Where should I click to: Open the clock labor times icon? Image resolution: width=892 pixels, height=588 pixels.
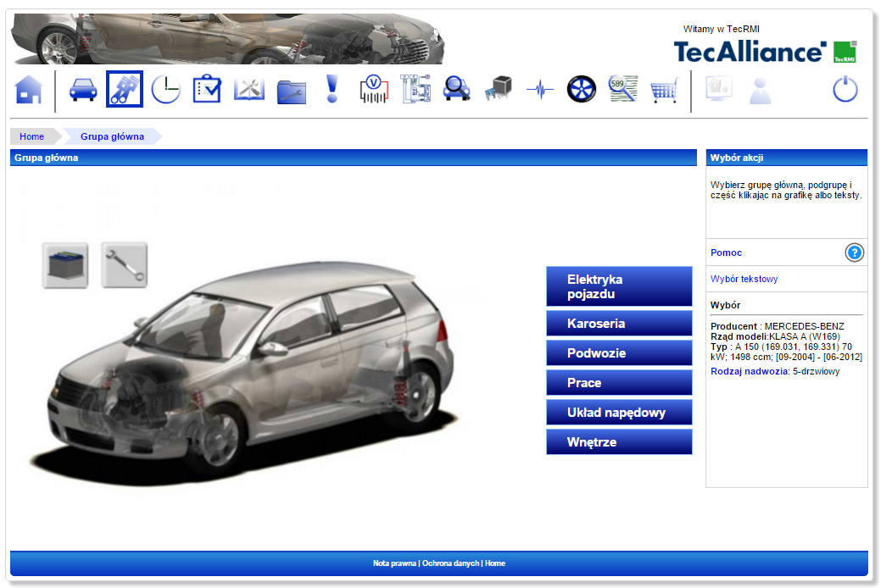pos(165,89)
